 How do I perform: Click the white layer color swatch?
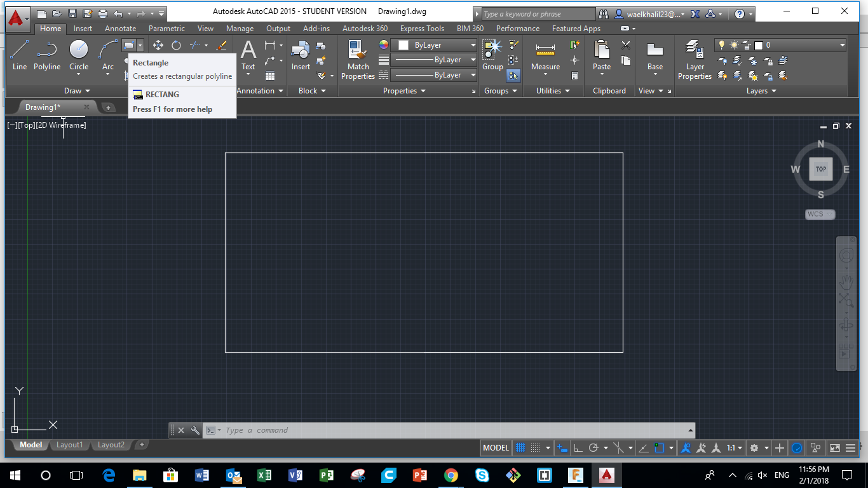tap(758, 45)
